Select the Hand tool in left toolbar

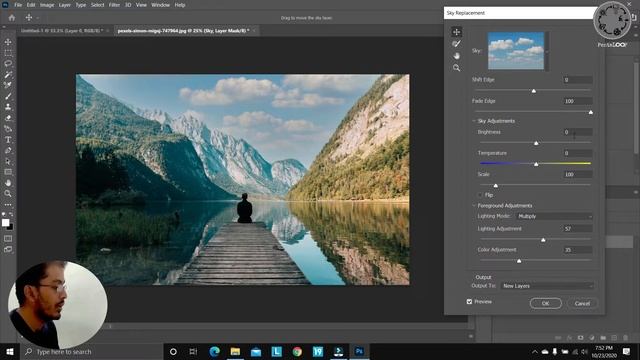(x=8, y=183)
